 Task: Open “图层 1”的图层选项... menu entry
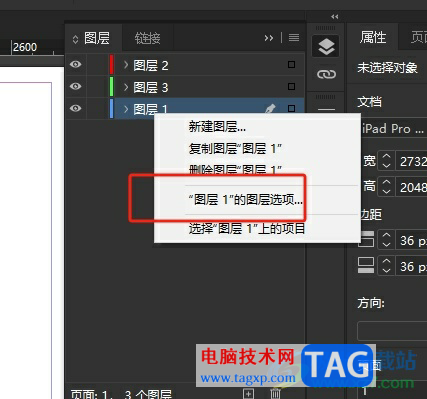pos(246,200)
